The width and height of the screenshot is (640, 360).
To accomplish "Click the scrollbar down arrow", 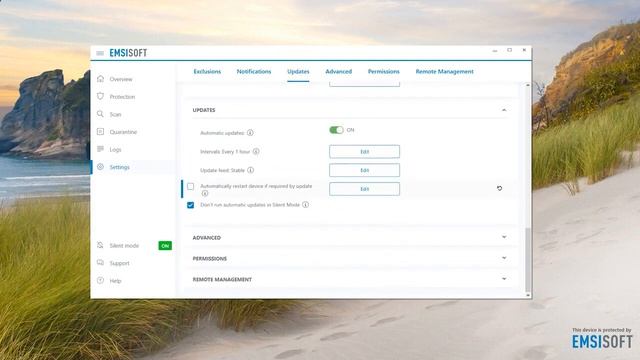I will click(528, 295).
